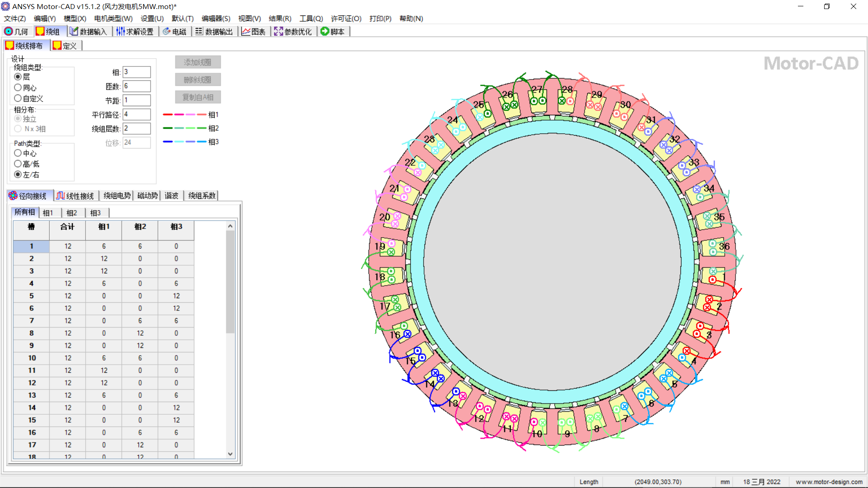The height and width of the screenshot is (488, 868).
Task: Click the mm units status bar entry
Action: (x=725, y=482)
